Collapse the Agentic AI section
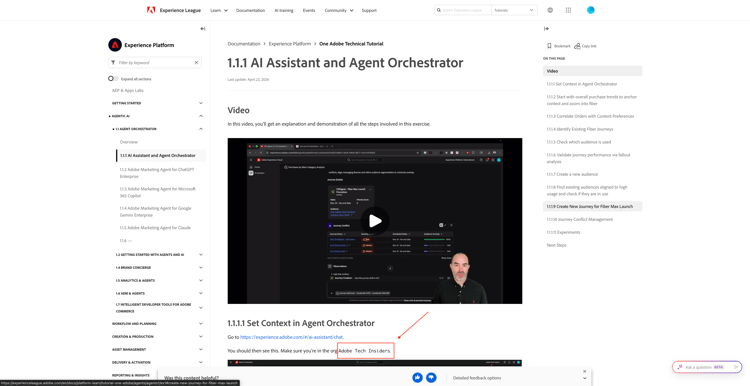 pos(201,116)
